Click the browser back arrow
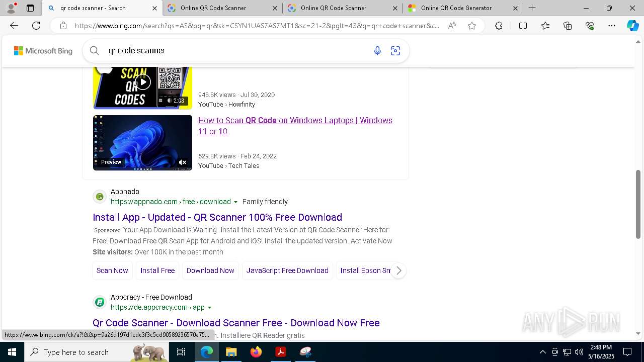This screenshot has width=644, height=362. 14,26
